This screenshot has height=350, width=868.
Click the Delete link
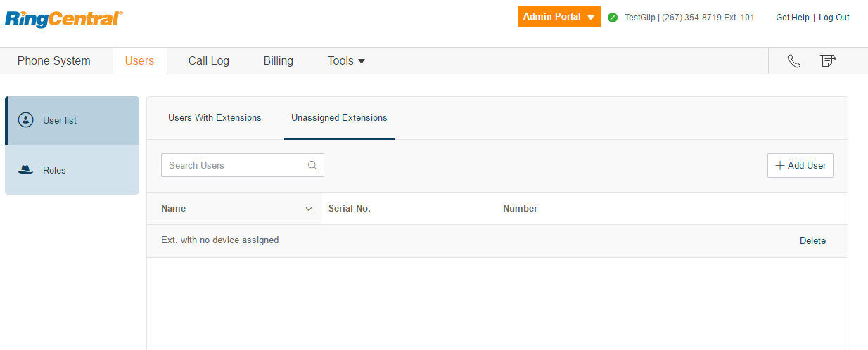[x=812, y=241]
